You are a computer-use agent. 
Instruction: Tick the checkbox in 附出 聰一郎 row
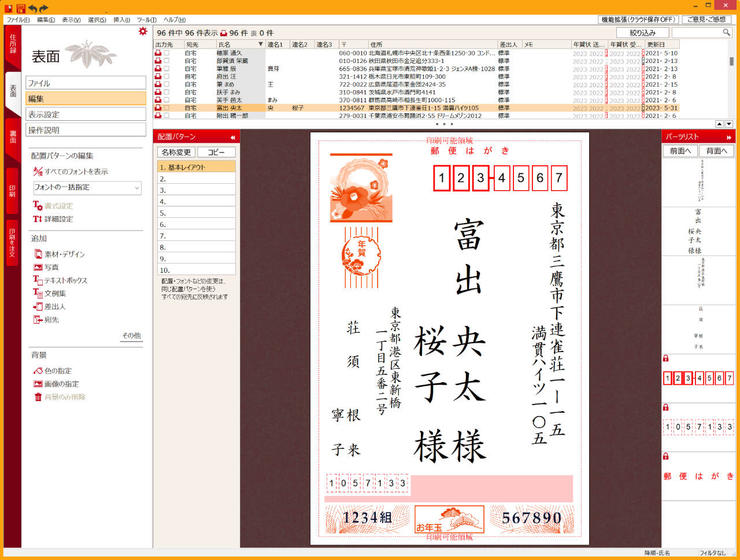click(166, 116)
